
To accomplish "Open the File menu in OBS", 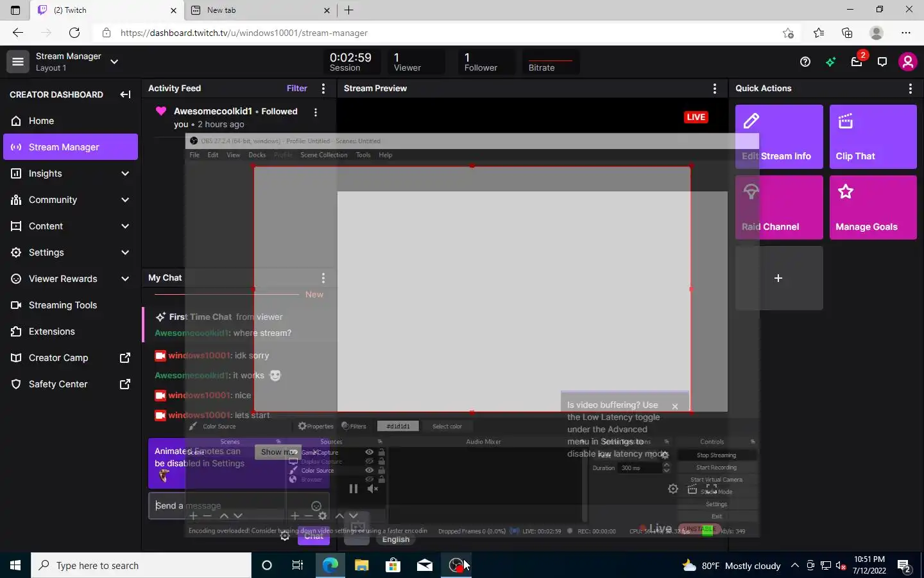I will (x=194, y=155).
